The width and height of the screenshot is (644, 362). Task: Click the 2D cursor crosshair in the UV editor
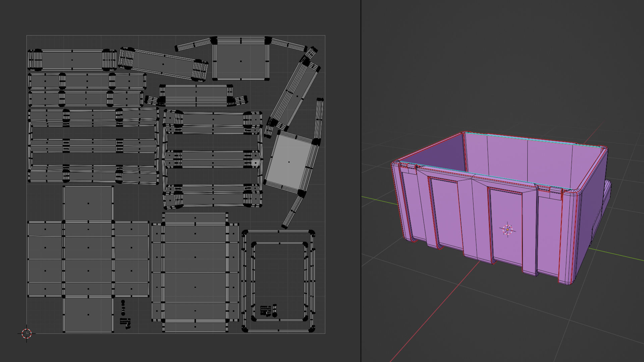(26, 334)
